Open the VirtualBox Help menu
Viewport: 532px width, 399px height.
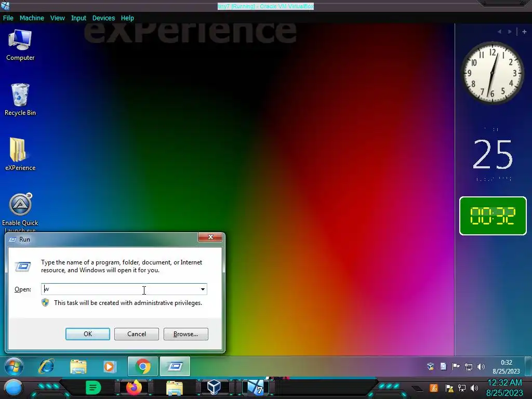[x=127, y=18]
